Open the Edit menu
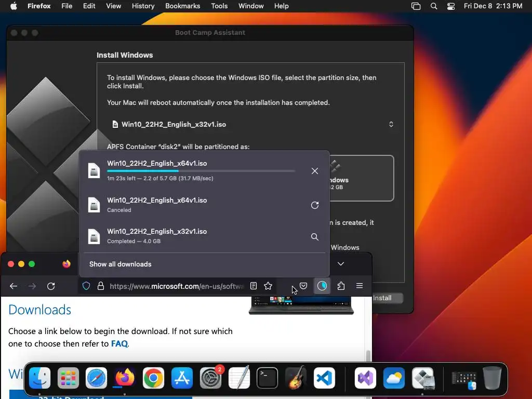The width and height of the screenshot is (532, 399). coord(89,6)
